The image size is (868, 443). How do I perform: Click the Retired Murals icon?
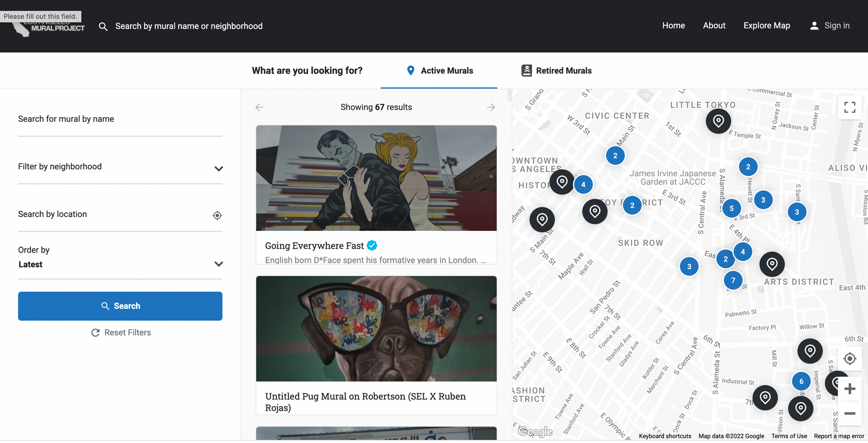click(526, 70)
